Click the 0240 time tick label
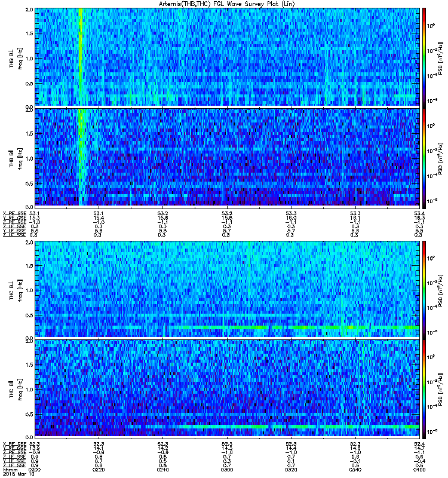This screenshot has width=448, height=478. click(162, 470)
